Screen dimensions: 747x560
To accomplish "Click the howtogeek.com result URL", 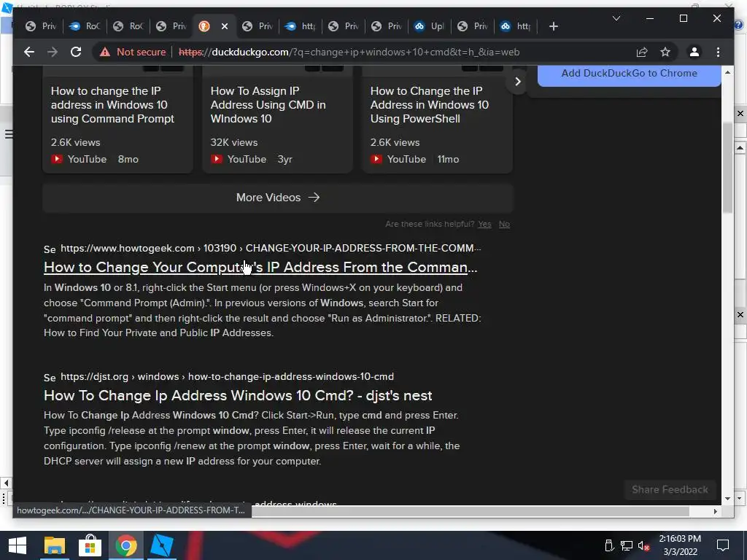I will [x=271, y=248].
